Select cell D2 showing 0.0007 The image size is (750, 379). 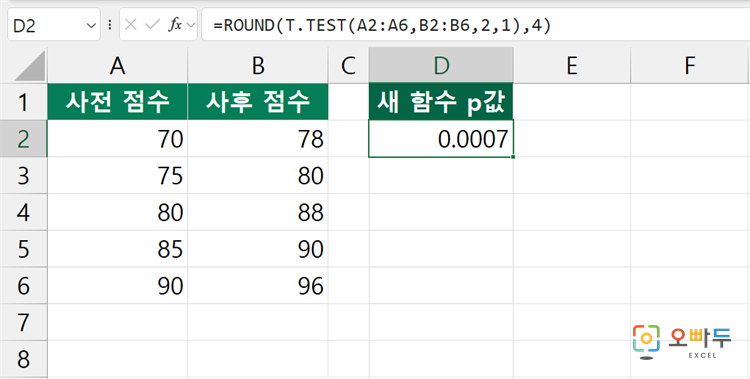click(x=441, y=139)
